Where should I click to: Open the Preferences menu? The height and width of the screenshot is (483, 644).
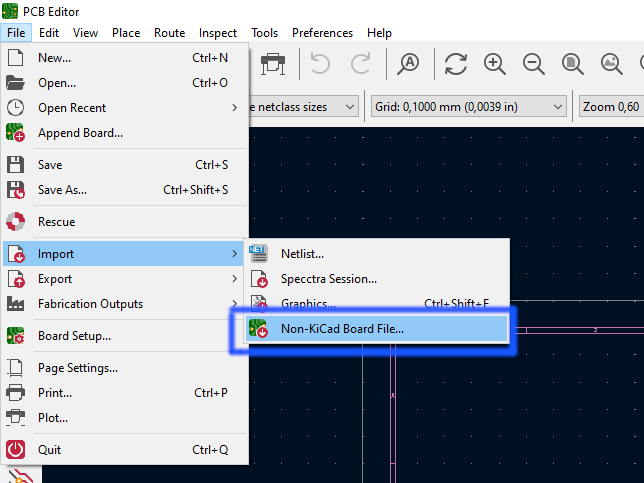click(x=322, y=33)
